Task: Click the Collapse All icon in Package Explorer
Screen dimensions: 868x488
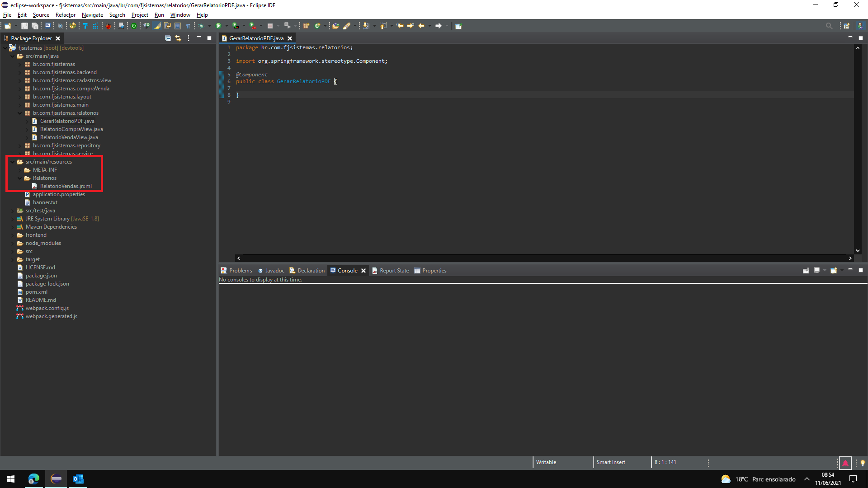Action: click(168, 38)
